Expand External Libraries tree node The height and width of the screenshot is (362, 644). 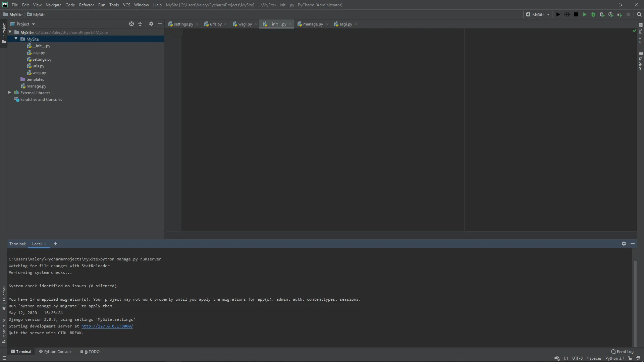pyautogui.click(x=10, y=93)
